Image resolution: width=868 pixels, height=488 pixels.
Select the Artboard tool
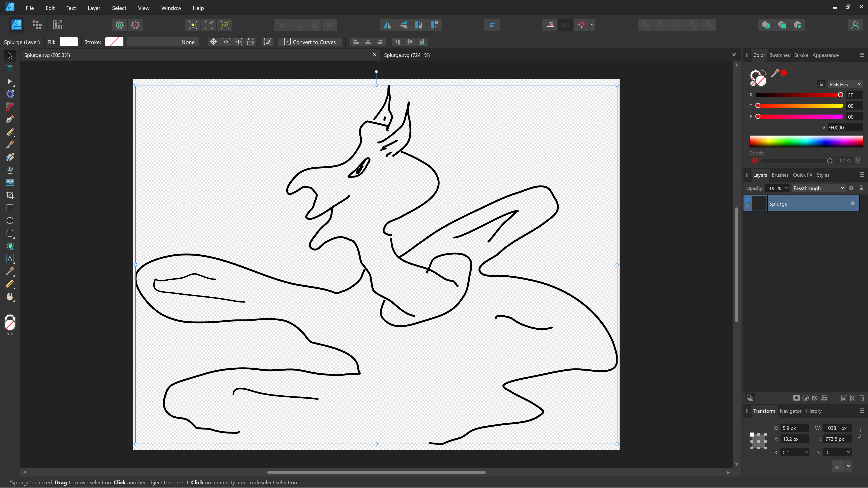coord(10,69)
